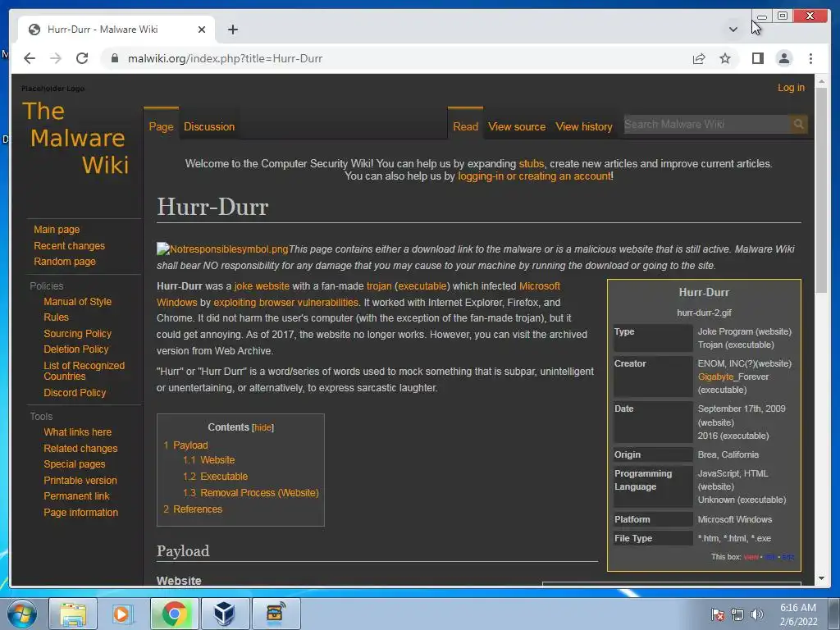The width and height of the screenshot is (840, 630).
Task: Bookmark this page with the star icon
Action: (725, 58)
